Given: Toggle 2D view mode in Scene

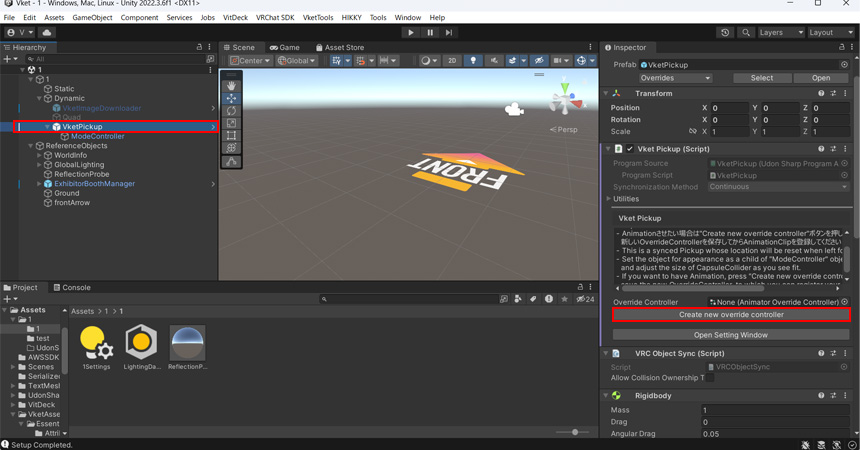Looking at the screenshot, I should click(x=452, y=61).
